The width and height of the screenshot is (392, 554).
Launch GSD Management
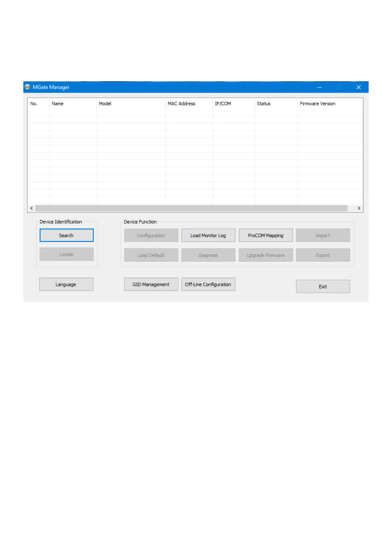[x=151, y=285]
